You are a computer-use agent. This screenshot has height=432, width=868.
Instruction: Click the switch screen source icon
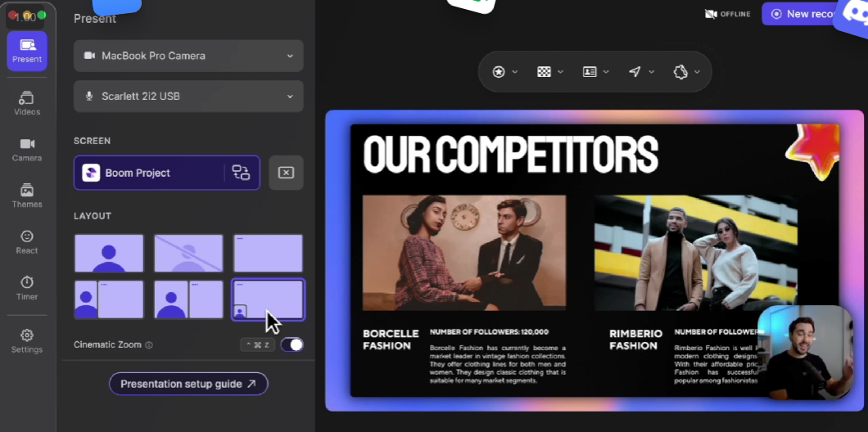point(241,173)
